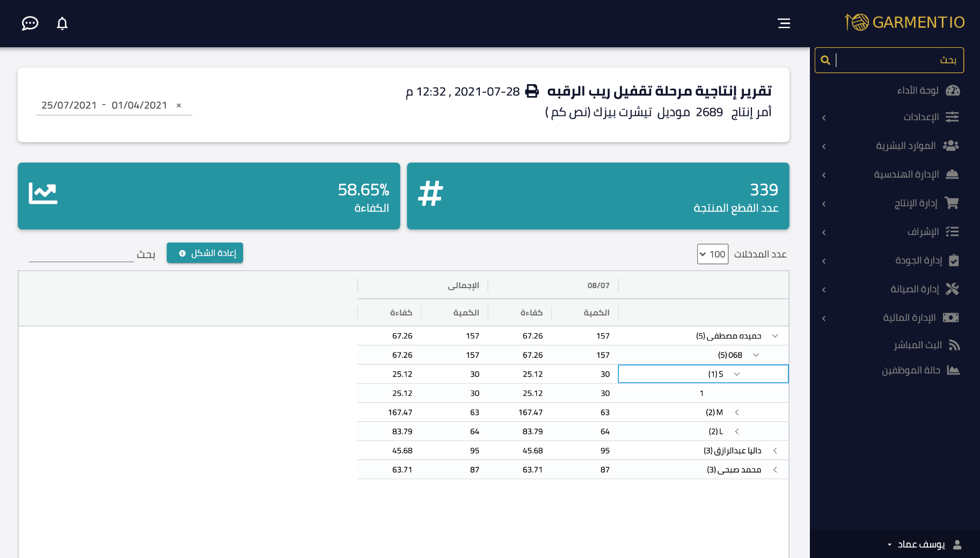Click the print report icon
Image resolution: width=980 pixels, height=558 pixels.
[x=532, y=91]
